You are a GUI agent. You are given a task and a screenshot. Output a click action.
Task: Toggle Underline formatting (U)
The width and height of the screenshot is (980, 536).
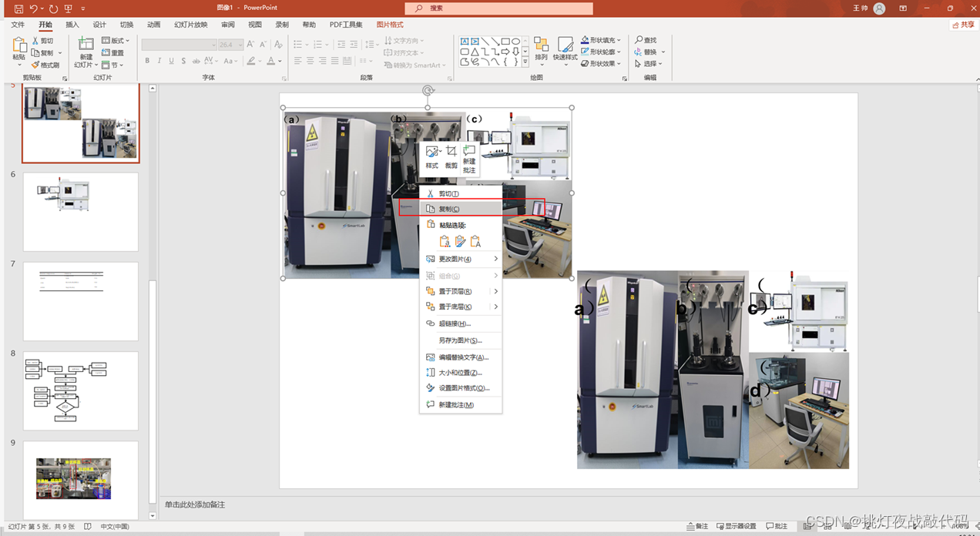point(172,61)
